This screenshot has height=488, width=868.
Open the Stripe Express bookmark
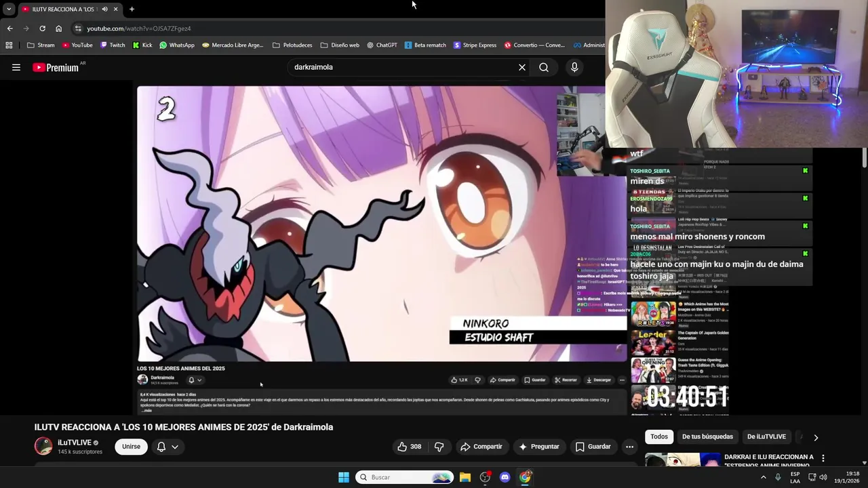click(475, 45)
